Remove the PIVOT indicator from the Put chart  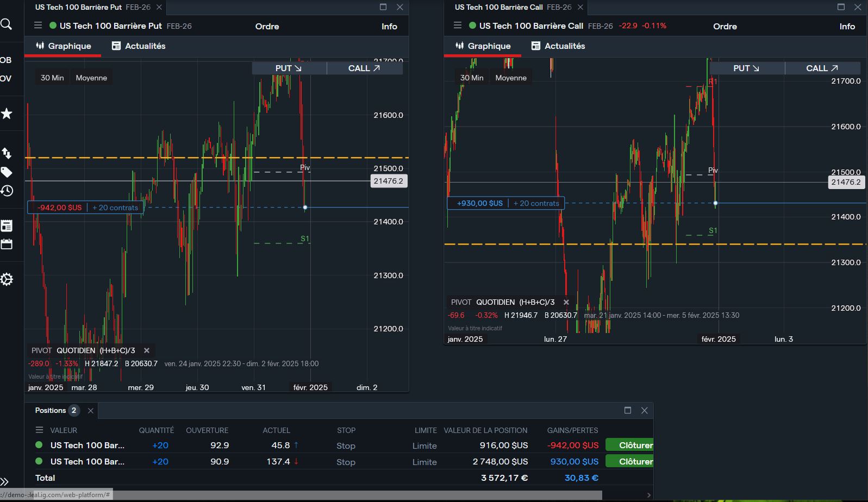(x=146, y=350)
